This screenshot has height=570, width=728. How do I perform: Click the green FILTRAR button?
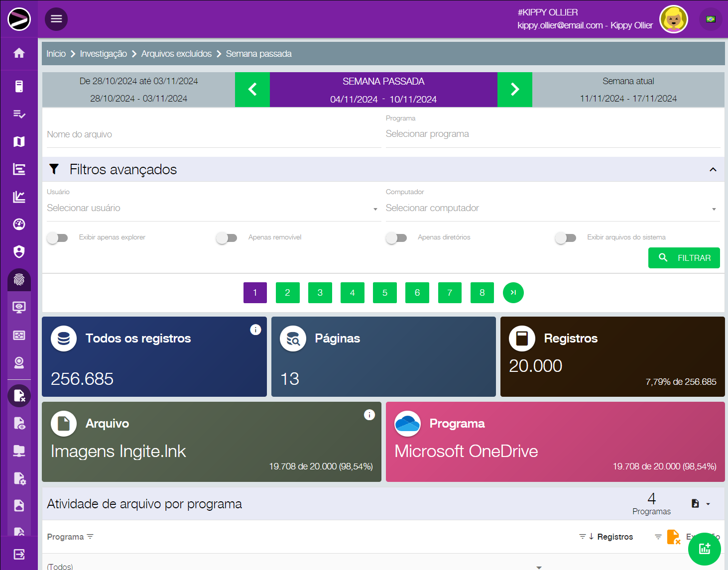(x=684, y=258)
